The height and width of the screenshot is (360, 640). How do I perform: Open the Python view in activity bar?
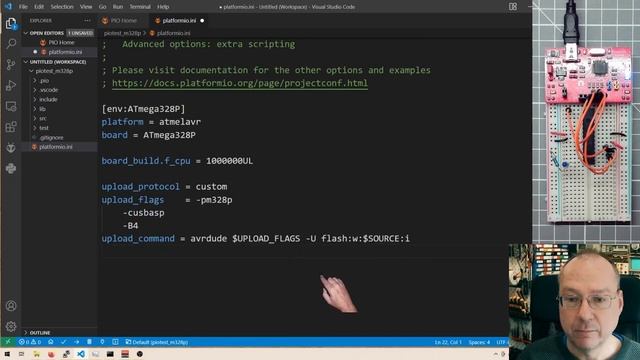coord(11,168)
